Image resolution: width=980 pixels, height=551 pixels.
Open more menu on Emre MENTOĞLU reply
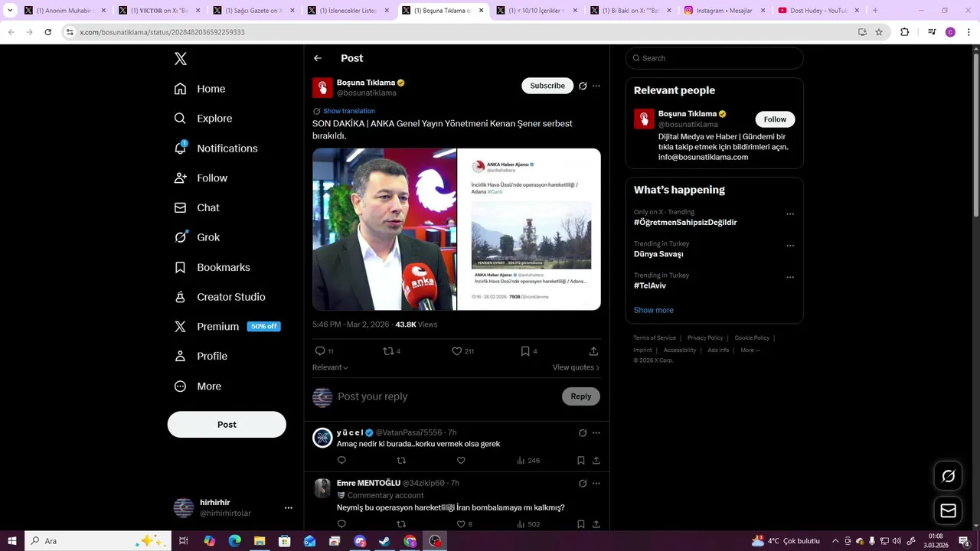click(596, 484)
